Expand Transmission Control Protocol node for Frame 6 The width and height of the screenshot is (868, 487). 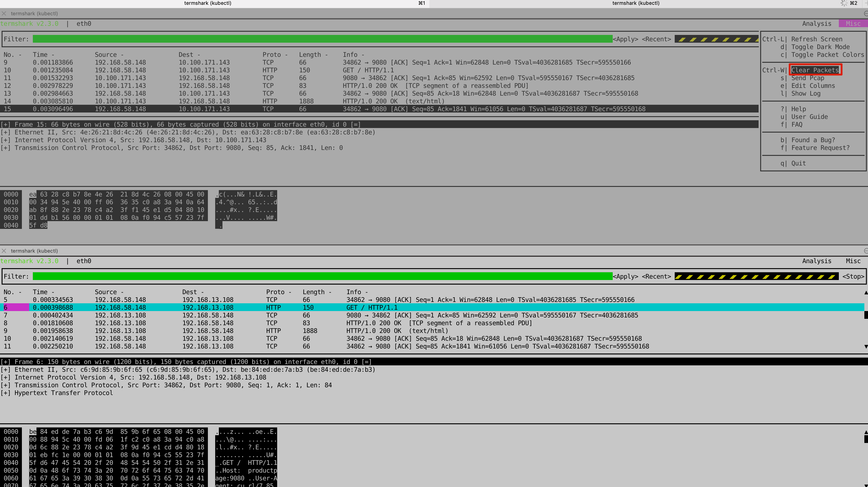point(6,385)
